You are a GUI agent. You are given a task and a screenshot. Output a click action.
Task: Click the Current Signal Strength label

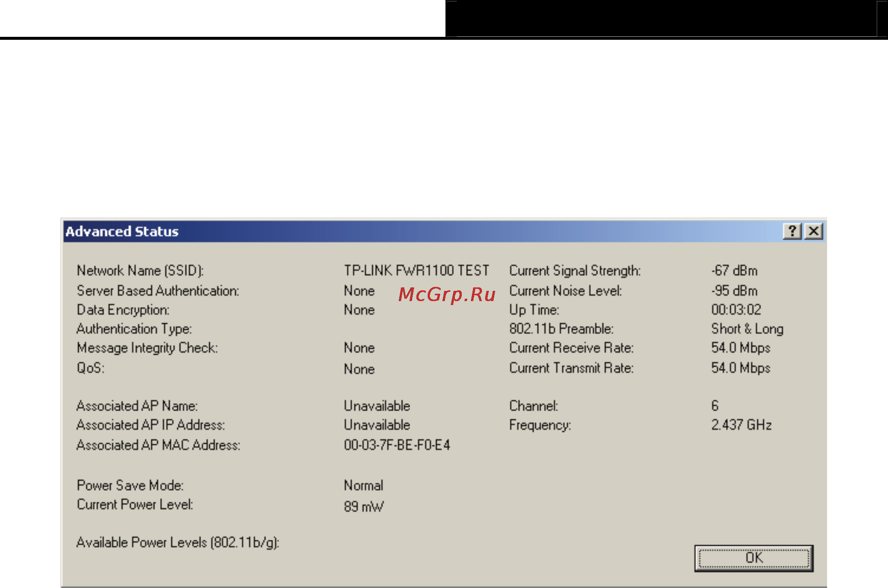[575, 271]
